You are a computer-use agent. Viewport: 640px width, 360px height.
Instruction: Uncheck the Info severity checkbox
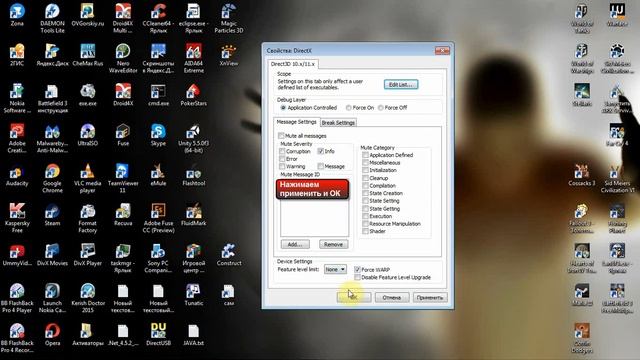320,151
